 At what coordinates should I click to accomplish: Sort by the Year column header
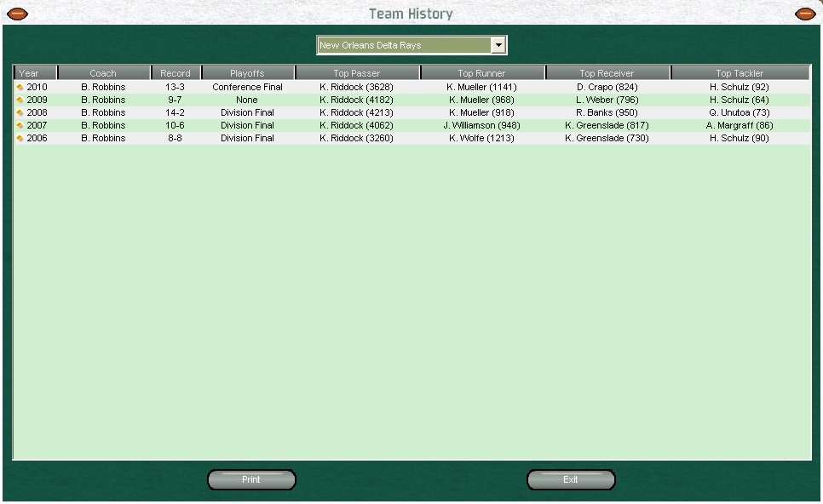36,73
